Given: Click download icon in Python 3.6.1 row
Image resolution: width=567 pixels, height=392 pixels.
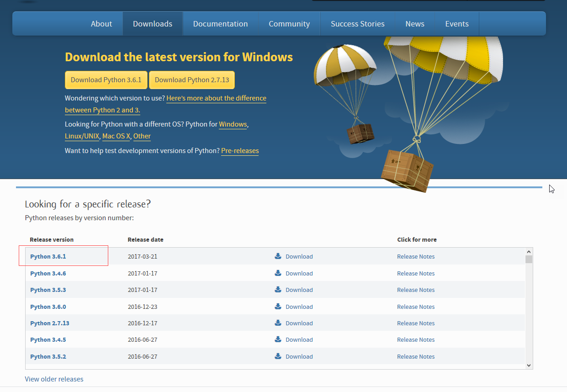Looking at the screenshot, I should coord(278,256).
